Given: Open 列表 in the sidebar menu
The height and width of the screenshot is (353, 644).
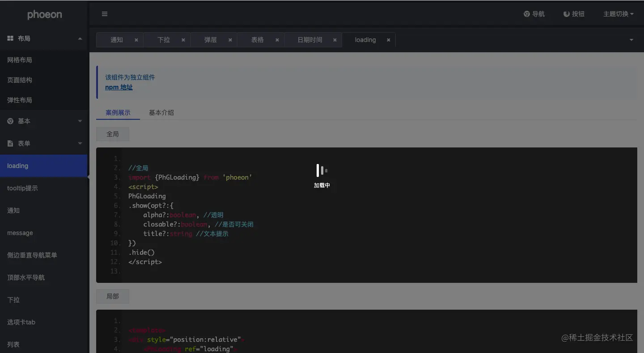Looking at the screenshot, I should [x=44, y=344].
